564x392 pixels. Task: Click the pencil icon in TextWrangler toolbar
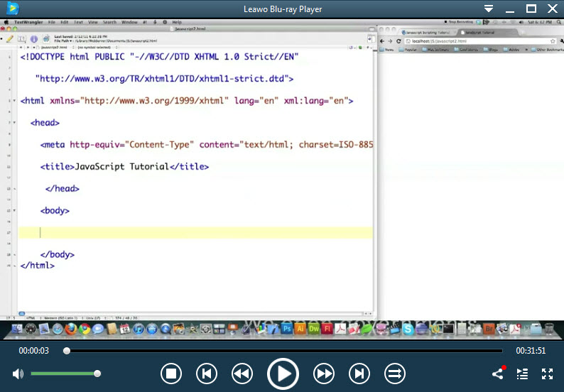pyautogui.click(x=10, y=39)
